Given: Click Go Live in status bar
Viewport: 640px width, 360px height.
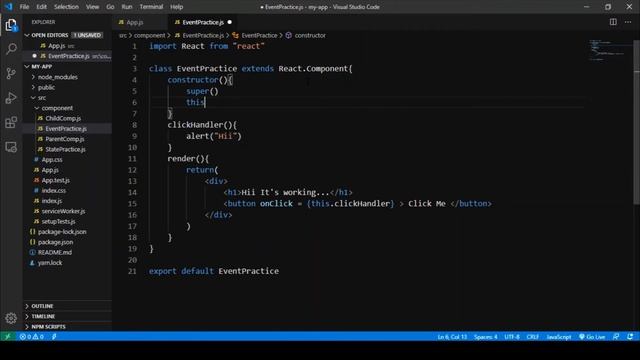Looking at the screenshot, I should pyautogui.click(x=592, y=337).
